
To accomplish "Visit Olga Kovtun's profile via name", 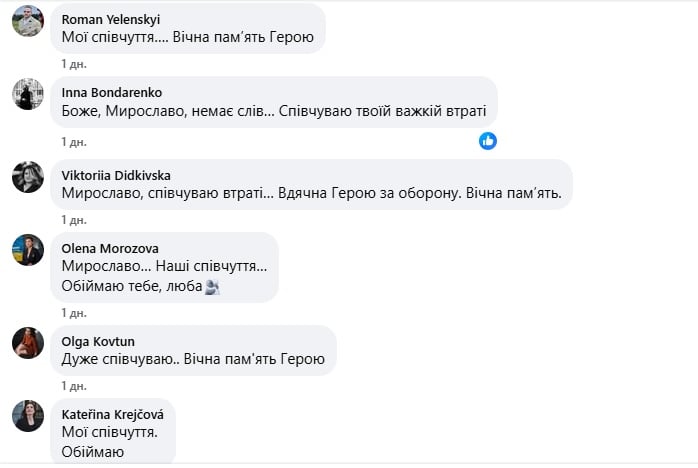I will [x=98, y=342].
